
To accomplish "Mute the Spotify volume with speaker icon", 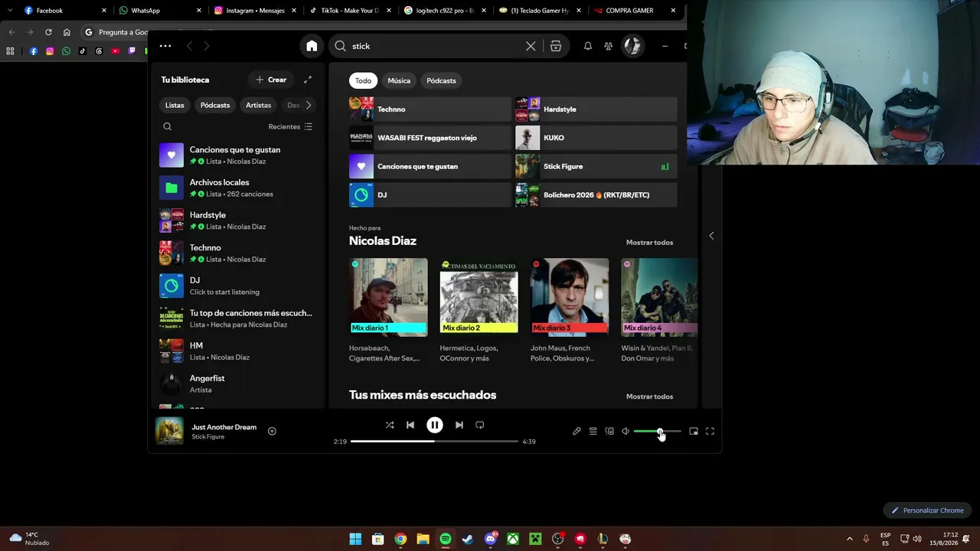I will tap(626, 431).
